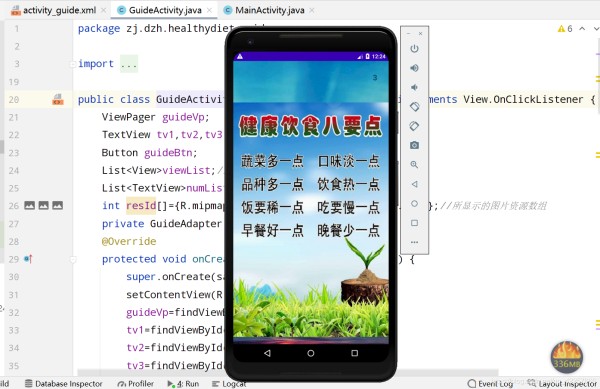Open the Database Inspector tool window
This screenshot has width=600, height=389.
tap(64, 383)
